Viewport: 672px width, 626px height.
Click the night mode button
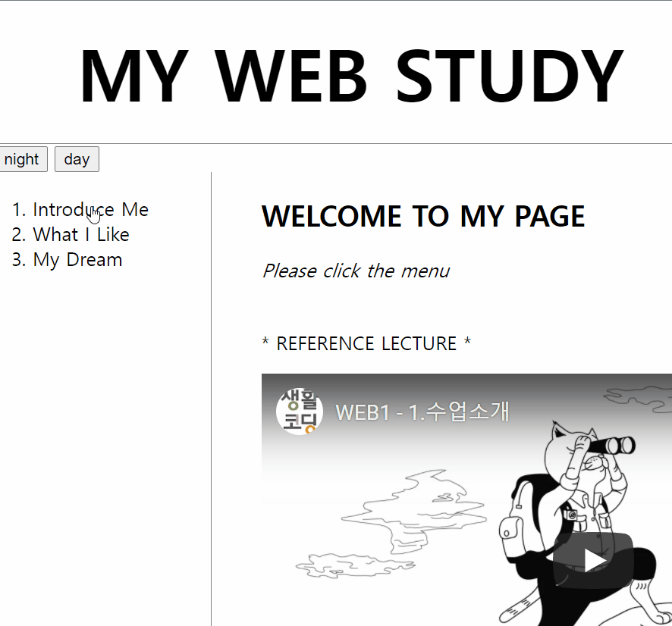(22, 159)
